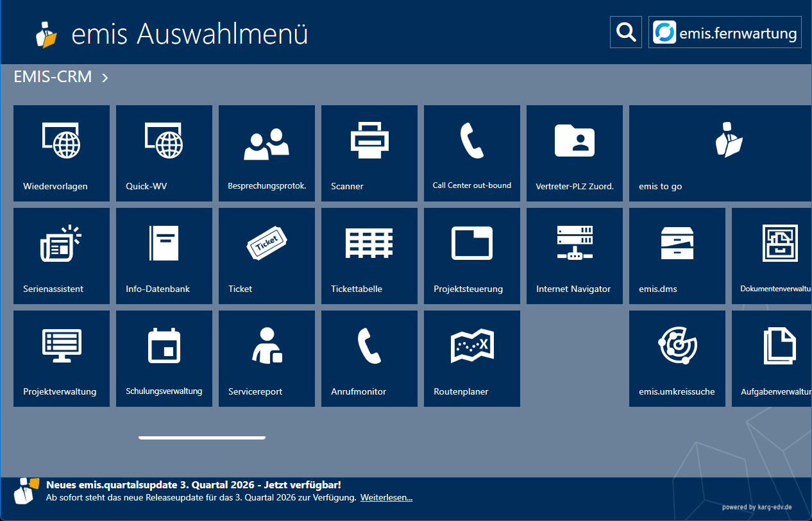Follow the Weiterlesen... link
Viewport: 812px width, 521px height.
(x=386, y=497)
